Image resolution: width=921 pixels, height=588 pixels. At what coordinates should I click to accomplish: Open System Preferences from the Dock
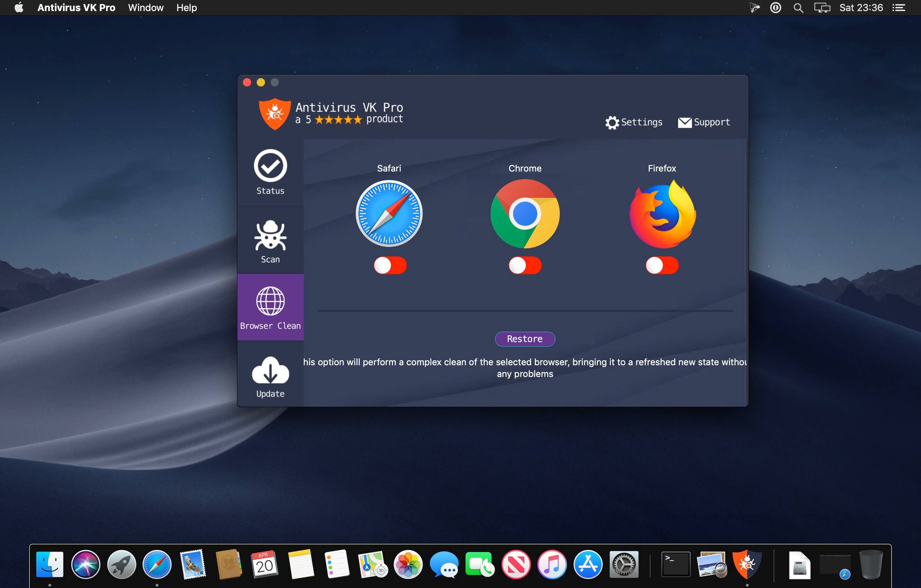coord(623,564)
